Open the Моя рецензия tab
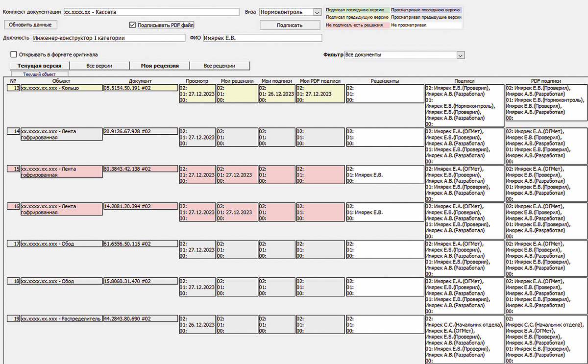Screen dimensions: 588x364 click(x=159, y=66)
